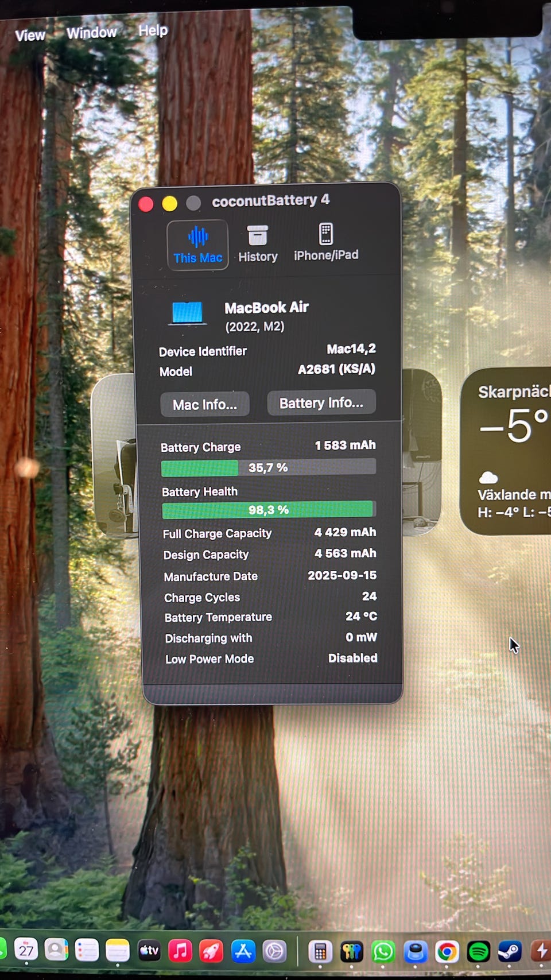This screenshot has width=551, height=980.
Task: Open WhatsApp from the Dock
Action: coord(383,952)
